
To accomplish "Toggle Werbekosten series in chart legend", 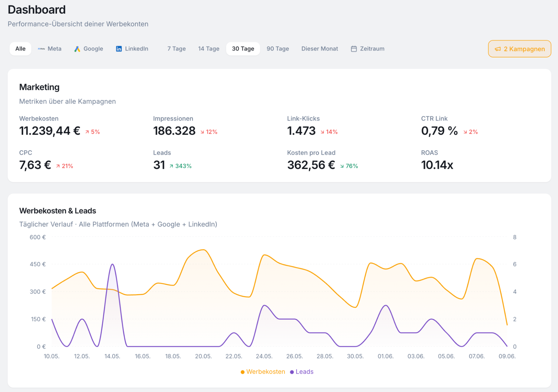I will pos(263,372).
